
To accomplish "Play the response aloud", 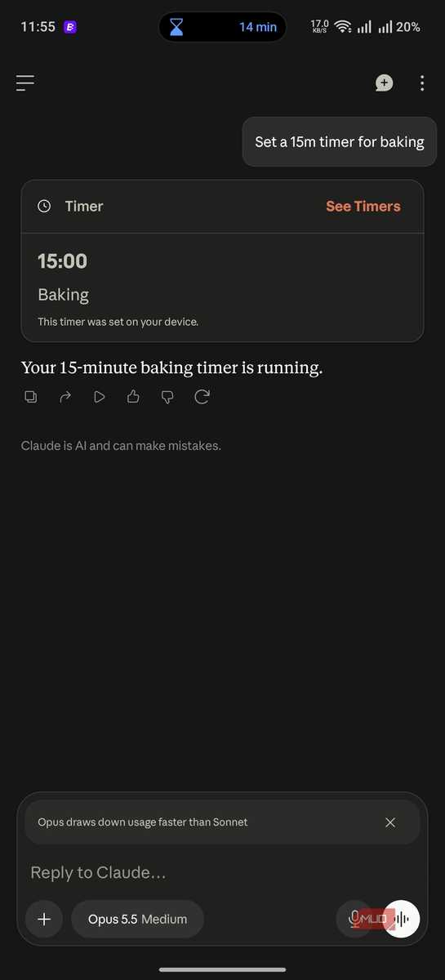I will (x=100, y=397).
